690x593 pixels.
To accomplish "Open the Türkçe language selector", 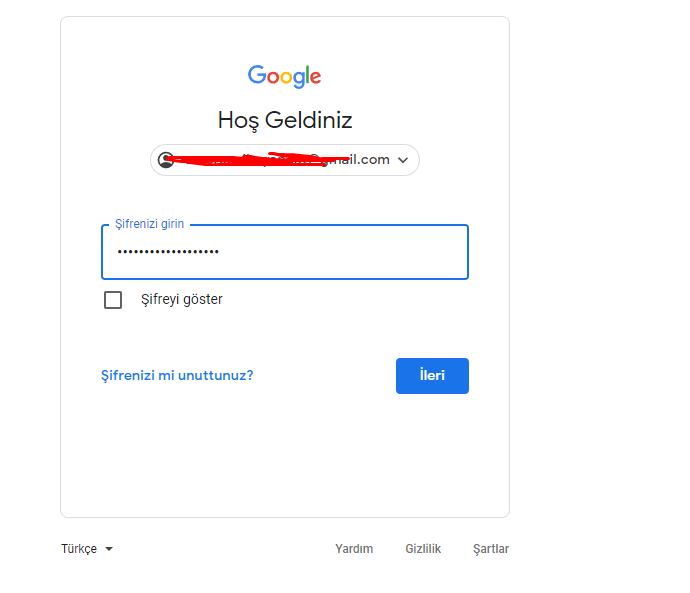I will pyautogui.click(x=80, y=549).
